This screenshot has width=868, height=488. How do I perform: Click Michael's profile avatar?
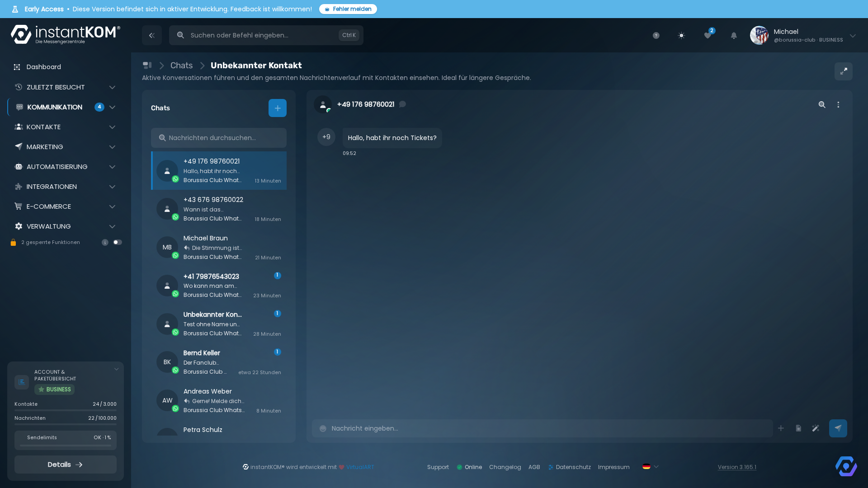[x=759, y=35]
